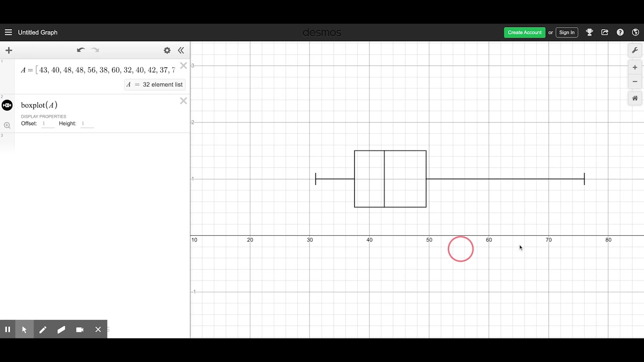Open graph settings wrench
Screen dimensions: 644x362
point(635,50)
